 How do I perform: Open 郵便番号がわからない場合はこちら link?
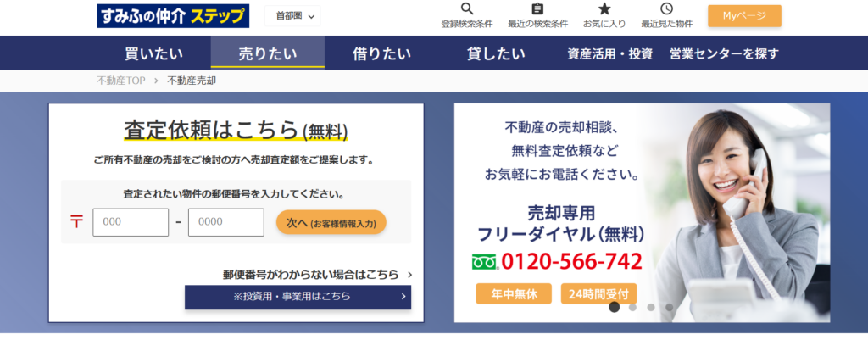(x=317, y=274)
